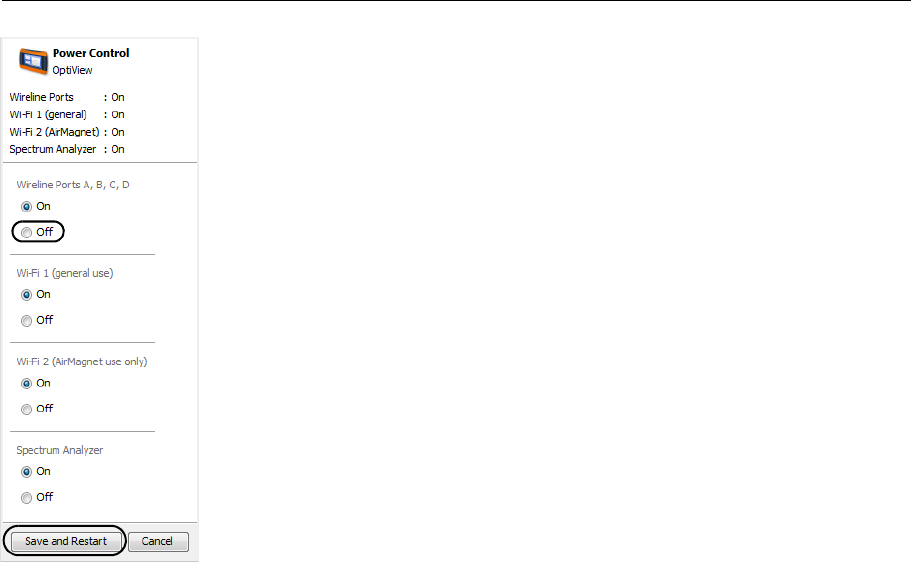Click the Wireline Ports A, B, C, D heading
This screenshot has height=562, width=911.
(x=73, y=184)
